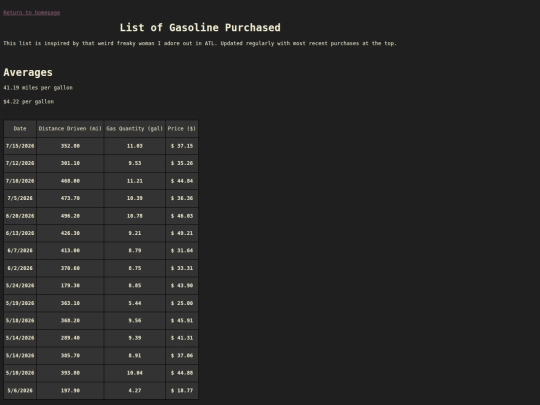The width and height of the screenshot is (540, 405).
Task: Click the 'List of Gasoline Purchased' heading
Action: pos(200,28)
